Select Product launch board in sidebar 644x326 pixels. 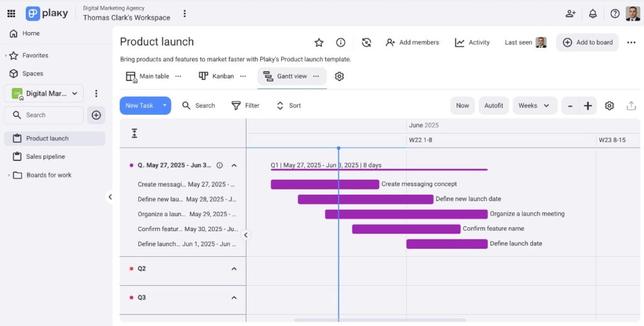[x=55, y=139]
